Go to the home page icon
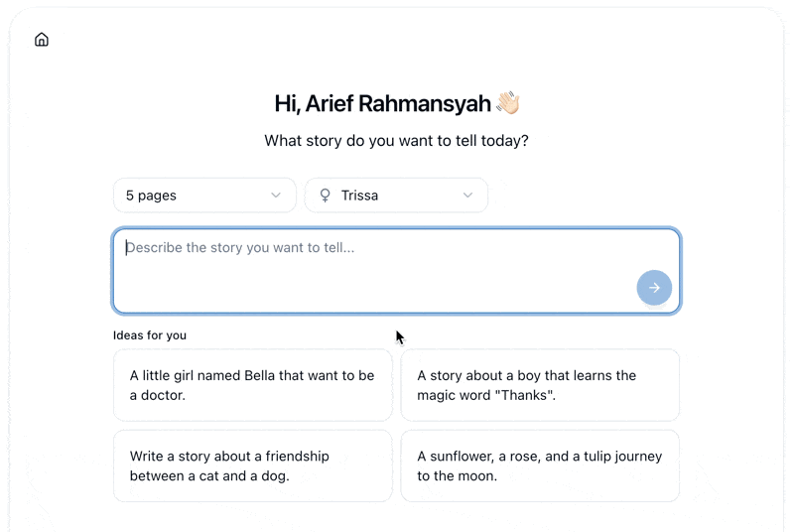The width and height of the screenshot is (794, 532). coord(42,40)
